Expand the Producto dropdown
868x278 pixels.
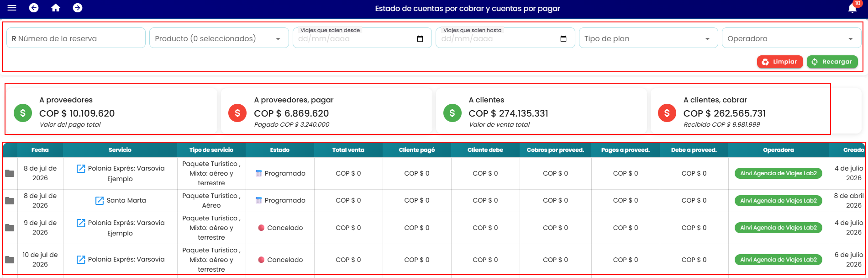tap(219, 38)
